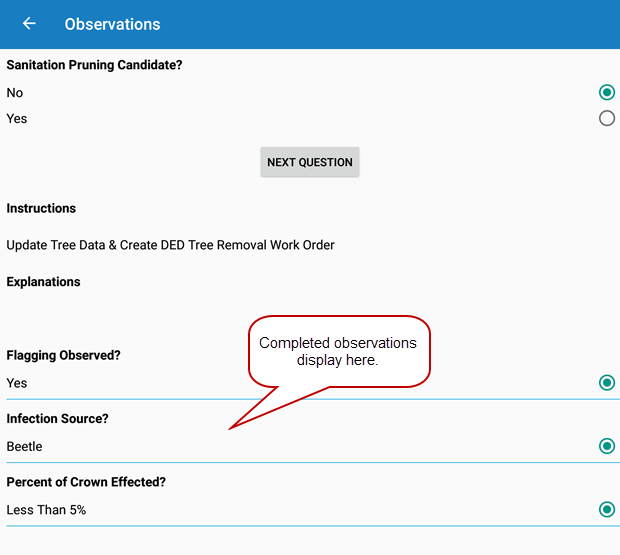Click the "Beetle" answer text

tap(24, 447)
